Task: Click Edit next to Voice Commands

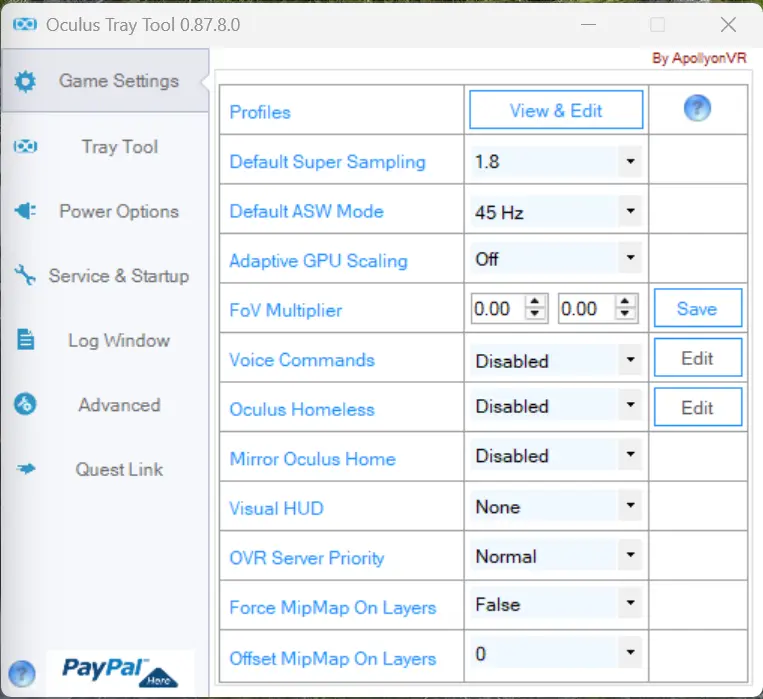Action: (697, 358)
